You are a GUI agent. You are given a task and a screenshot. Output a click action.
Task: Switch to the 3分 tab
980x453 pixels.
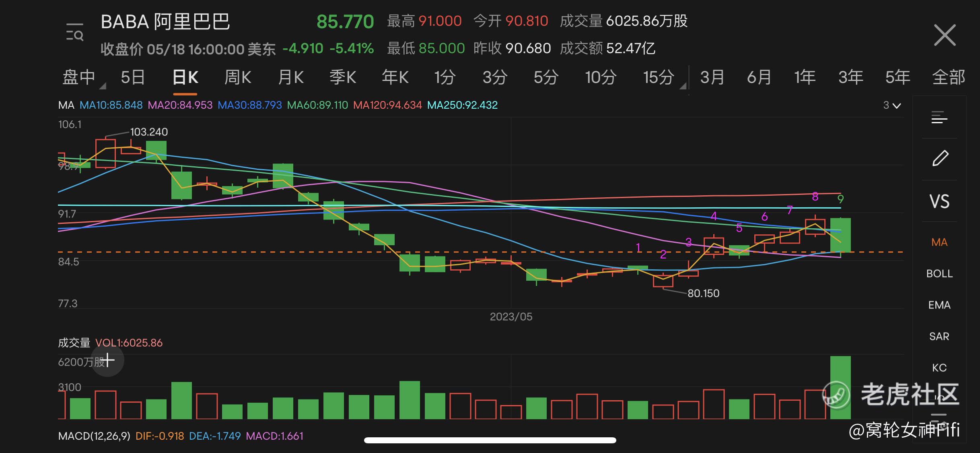coord(495,77)
